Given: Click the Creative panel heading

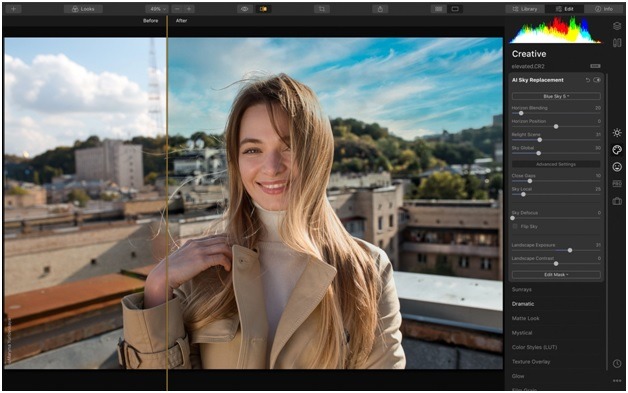Looking at the screenshot, I should 529,54.
